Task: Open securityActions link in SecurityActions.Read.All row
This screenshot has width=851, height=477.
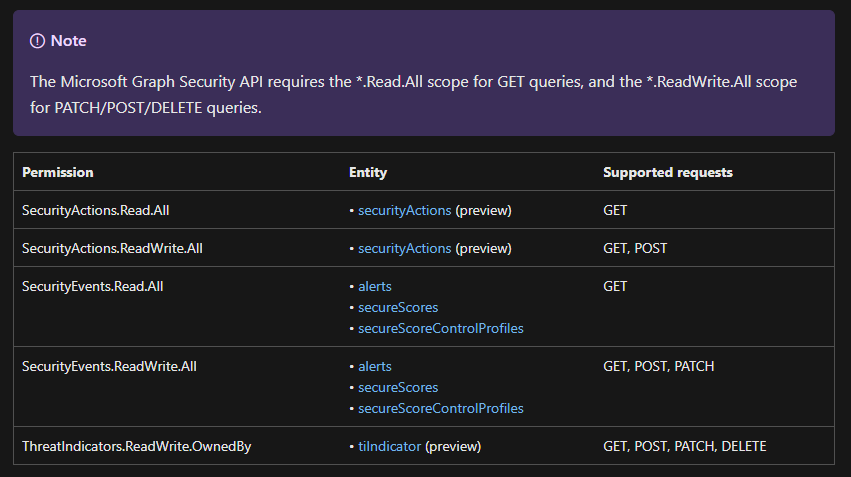Action: pyautogui.click(x=404, y=211)
